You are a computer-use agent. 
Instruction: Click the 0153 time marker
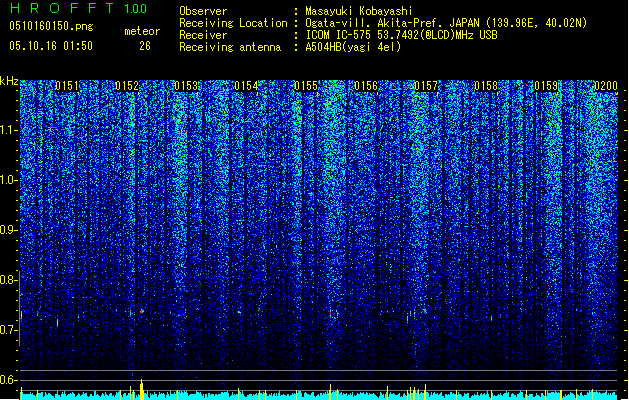click(187, 86)
